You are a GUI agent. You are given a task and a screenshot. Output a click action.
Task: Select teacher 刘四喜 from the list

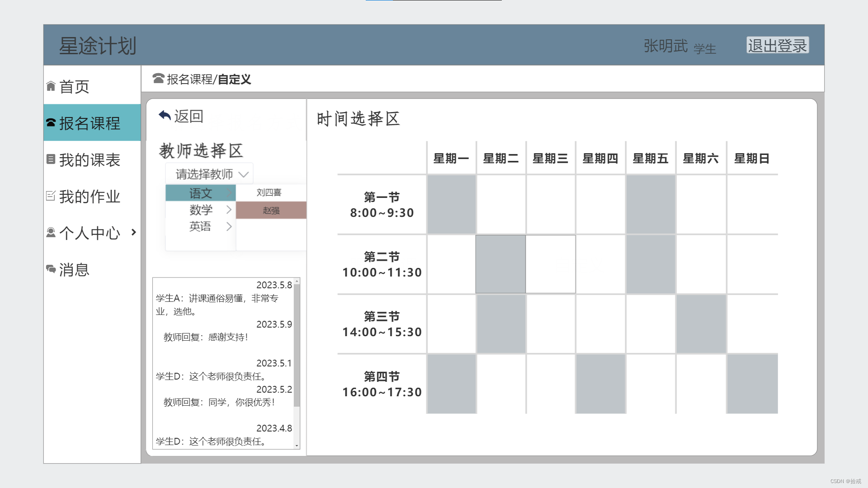click(x=269, y=192)
